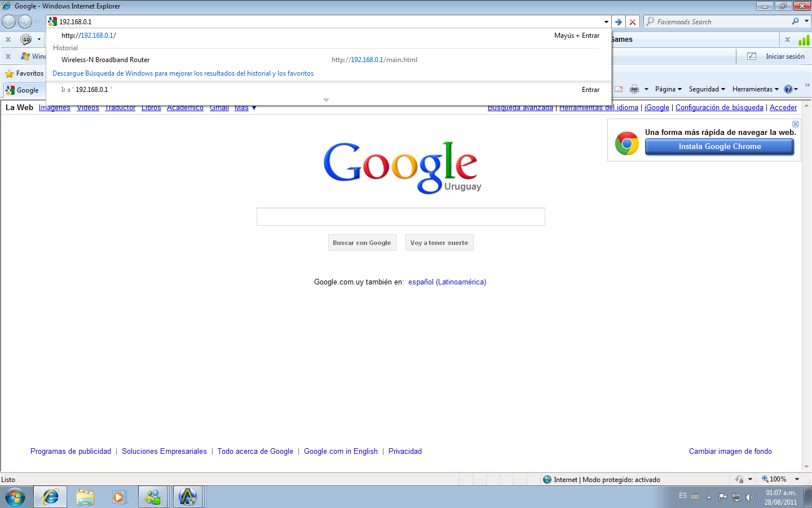
Task: Open Google's Libros link
Action: click(x=151, y=108)
